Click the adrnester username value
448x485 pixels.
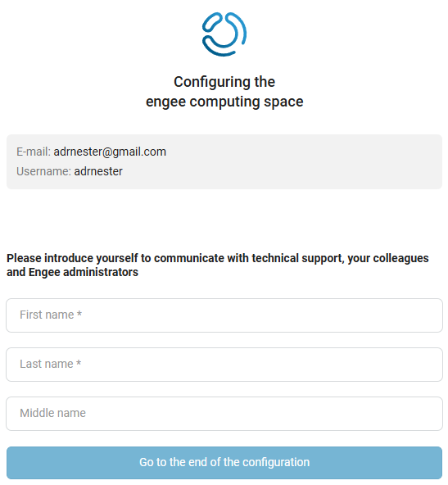point(98,171)
